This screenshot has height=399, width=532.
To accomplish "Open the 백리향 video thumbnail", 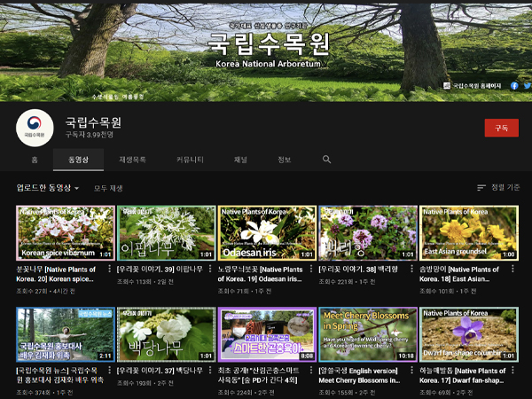I will 368,232.
